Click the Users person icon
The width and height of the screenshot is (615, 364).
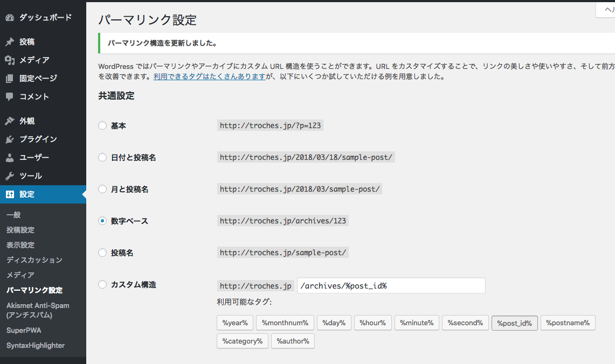click(10, 158)
